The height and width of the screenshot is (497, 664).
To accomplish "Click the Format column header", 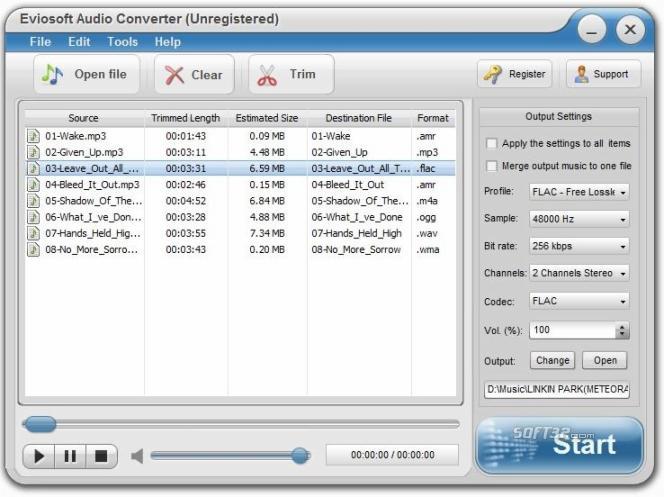I will pyautogui.click(x=433, y=118).
